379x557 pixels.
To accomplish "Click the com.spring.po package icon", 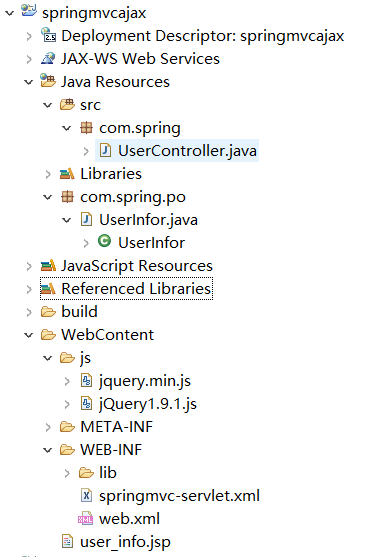I will coord(67,196).
